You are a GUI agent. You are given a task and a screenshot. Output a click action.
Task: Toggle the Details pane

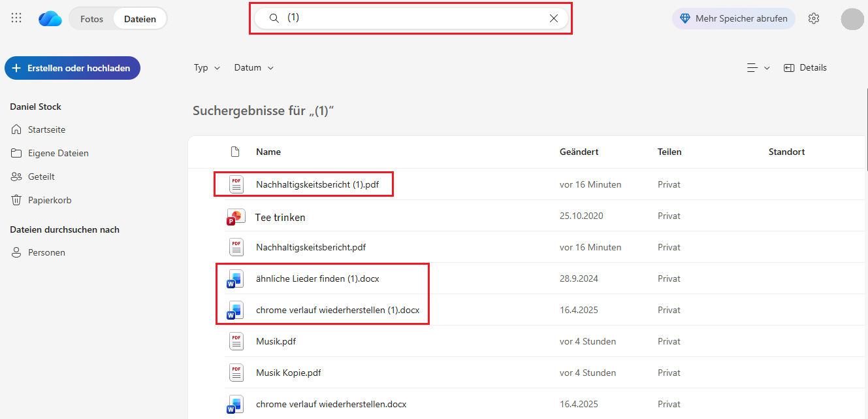point(805,68)
